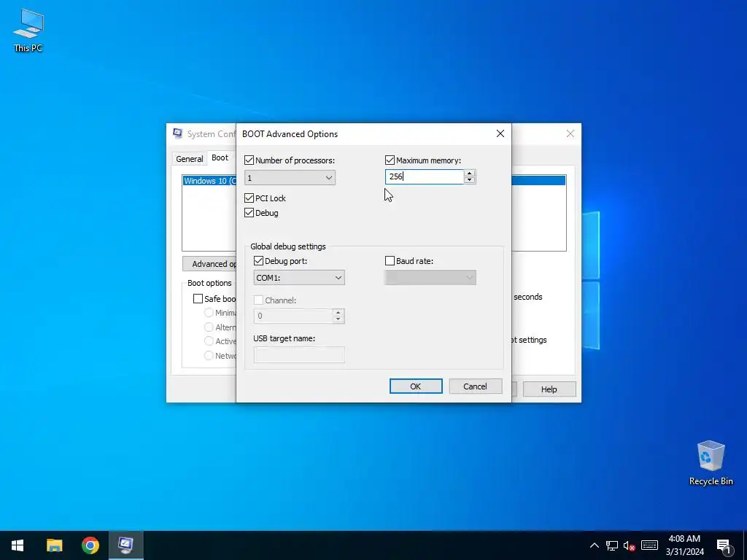Show hidden system tray icons

click(x=594, y=545)
